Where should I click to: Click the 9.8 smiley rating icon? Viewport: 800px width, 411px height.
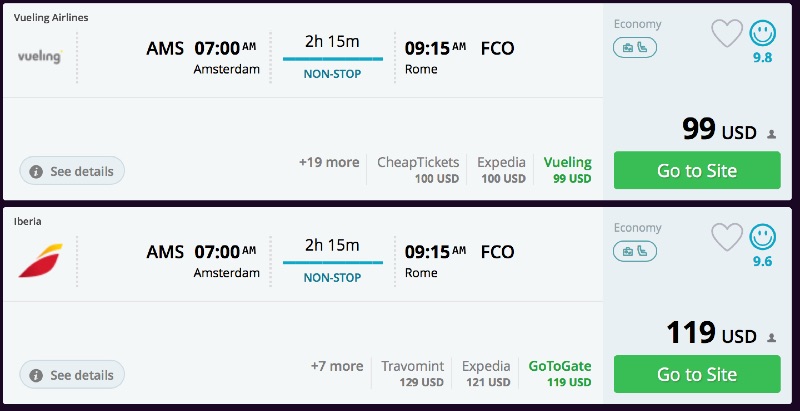click(x=763, y=35)
